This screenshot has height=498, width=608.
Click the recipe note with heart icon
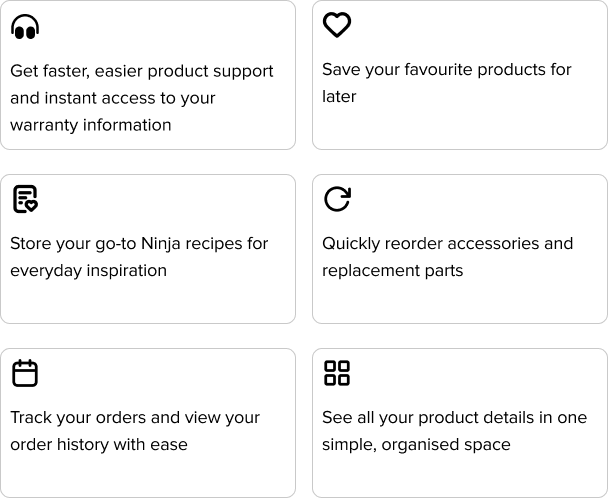click(25, 200)
